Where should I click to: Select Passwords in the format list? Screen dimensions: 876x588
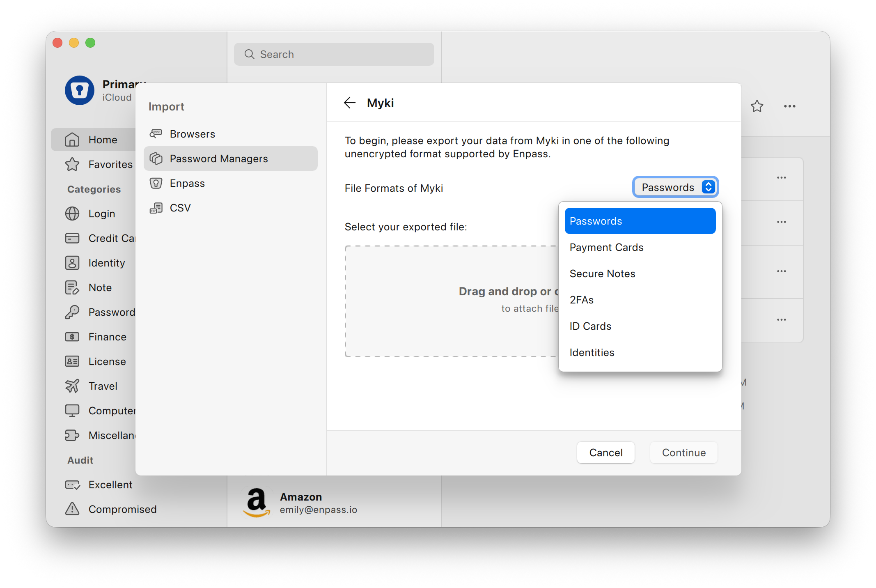tap(640, 221)
